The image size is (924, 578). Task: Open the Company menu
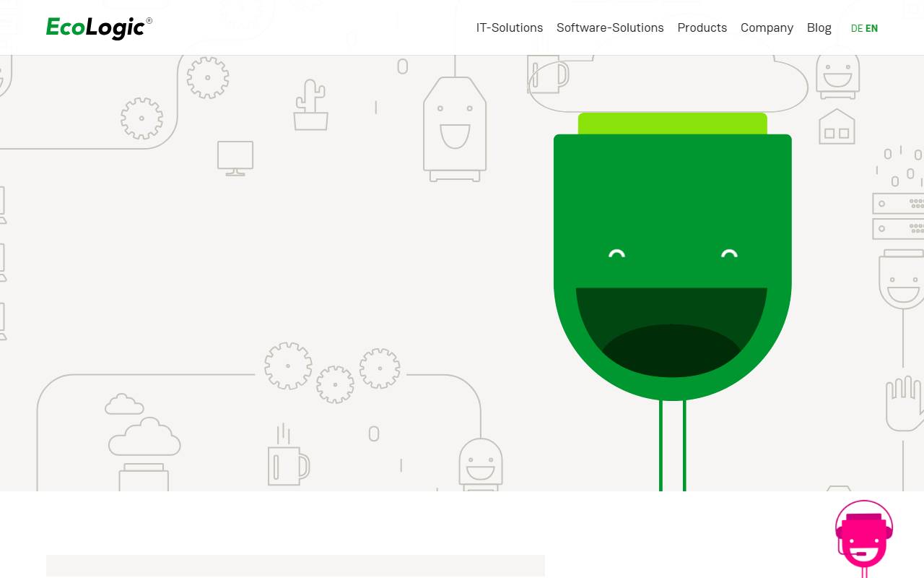click(x=767, y=27)
